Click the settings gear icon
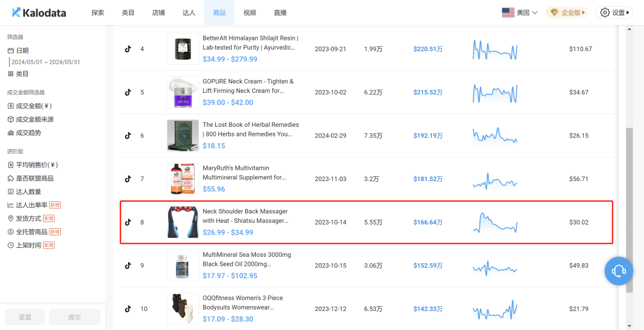The image size is (644, 330). click(605, 13)
